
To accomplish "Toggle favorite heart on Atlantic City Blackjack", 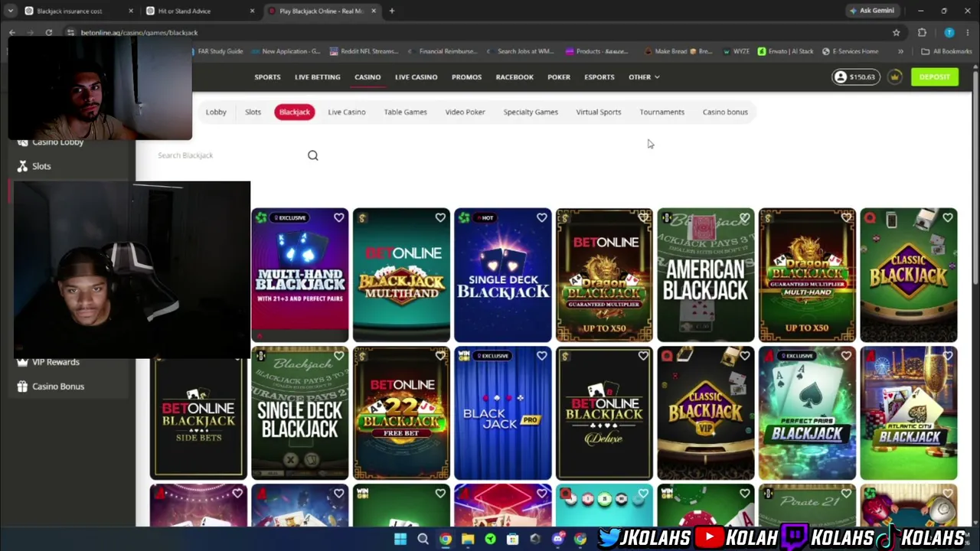I will click(948, 356).
